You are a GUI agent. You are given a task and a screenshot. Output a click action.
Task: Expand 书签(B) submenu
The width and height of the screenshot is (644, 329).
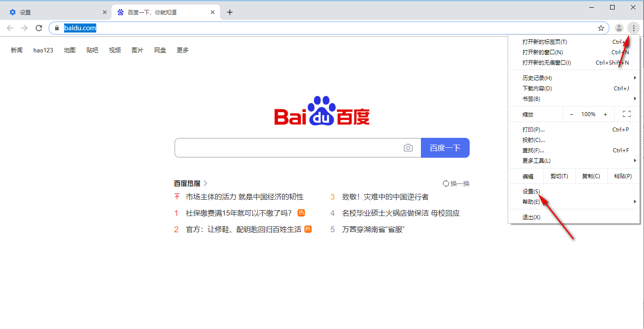click(574, 99)
